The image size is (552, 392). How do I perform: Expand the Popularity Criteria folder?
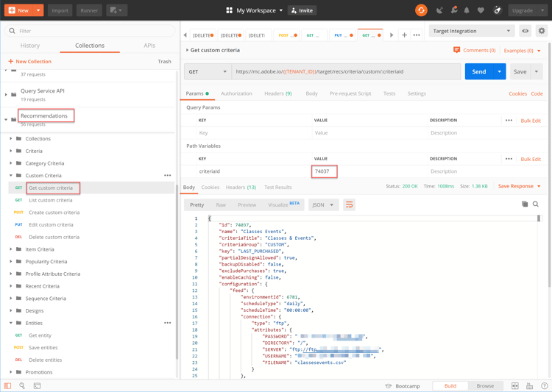10,261
